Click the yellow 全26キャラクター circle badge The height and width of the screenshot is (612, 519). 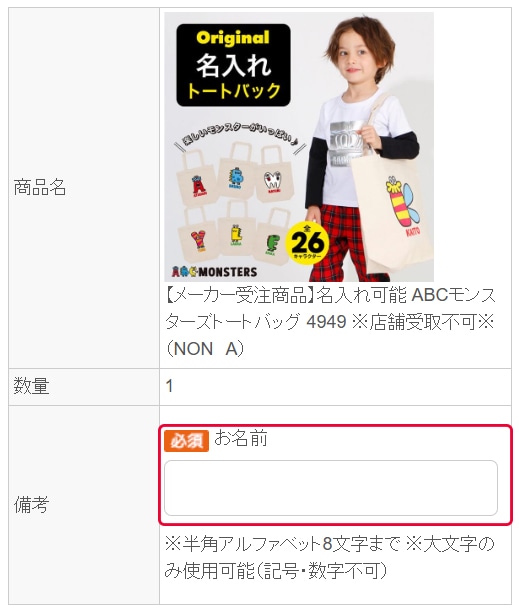point(307,243)
